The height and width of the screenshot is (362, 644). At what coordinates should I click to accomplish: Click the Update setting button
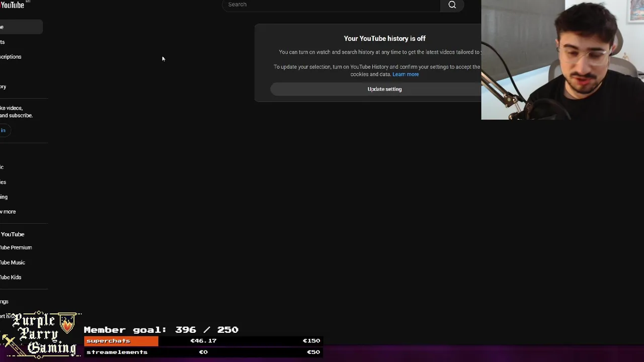tap(384, 89)
